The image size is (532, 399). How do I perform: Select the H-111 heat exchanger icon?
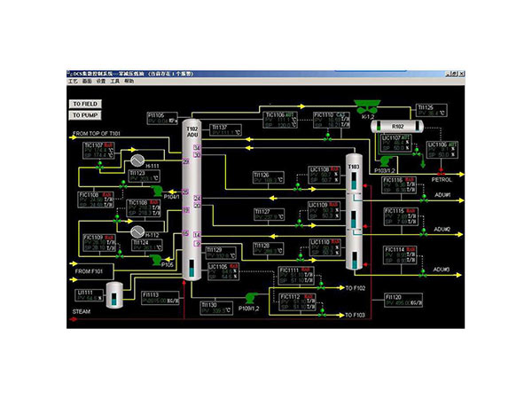[x=137, y=161]
